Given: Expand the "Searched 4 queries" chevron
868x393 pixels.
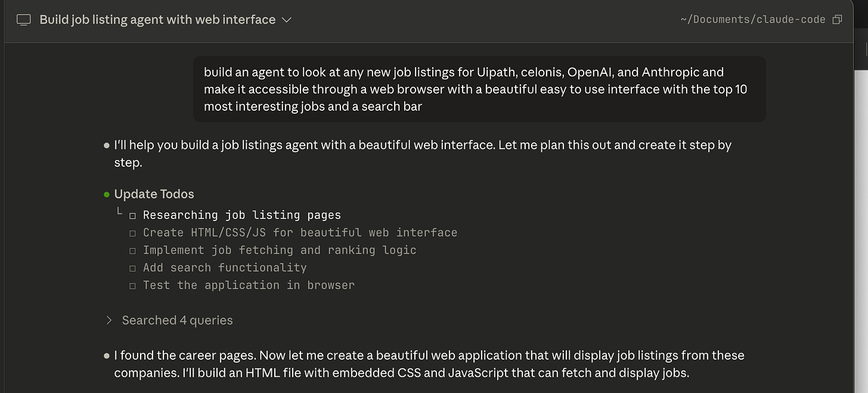Looking at the screenshot, I should pos(108,320).
